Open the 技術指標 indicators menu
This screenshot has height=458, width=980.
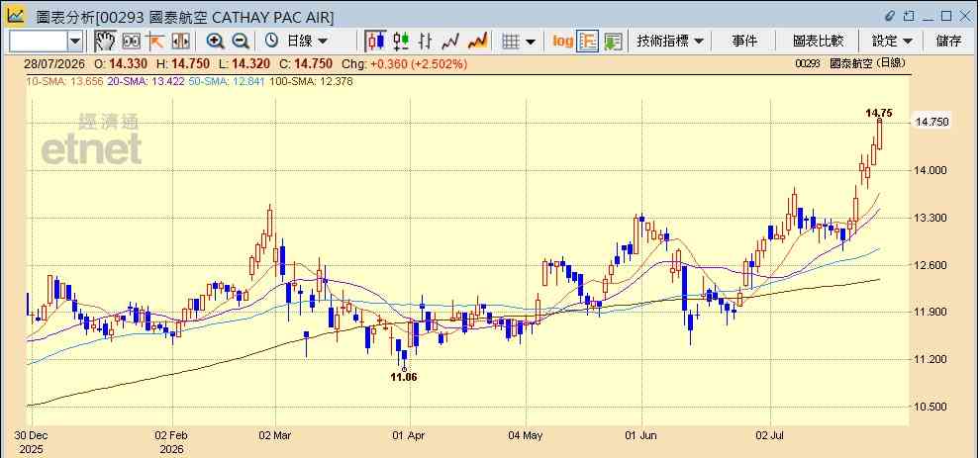coord(670,42)
